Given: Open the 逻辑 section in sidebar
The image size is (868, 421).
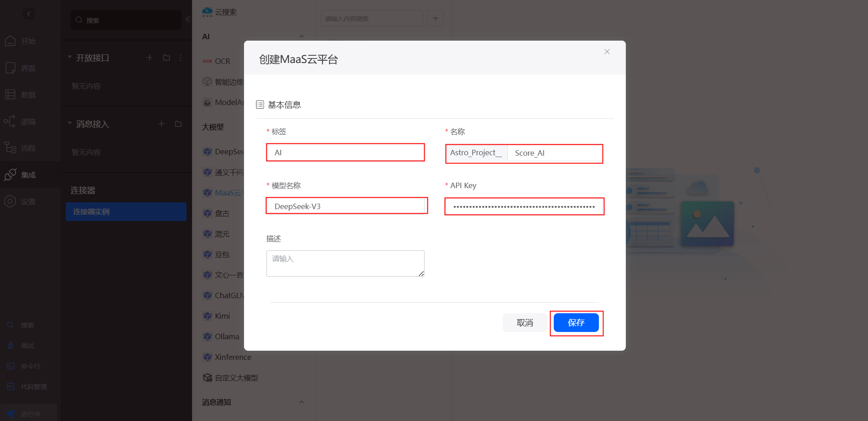Looking at the screenshot, I should [x=21, y=122].
